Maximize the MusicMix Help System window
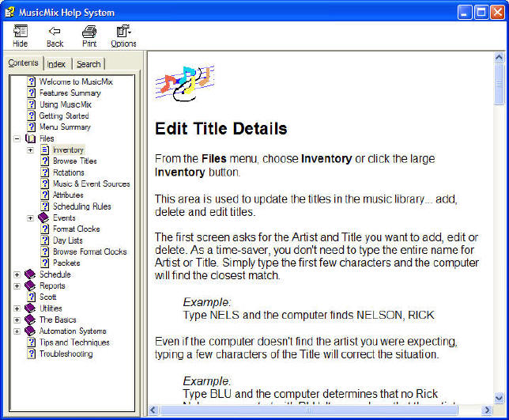The image size is (509, 420). pos(481,13)
